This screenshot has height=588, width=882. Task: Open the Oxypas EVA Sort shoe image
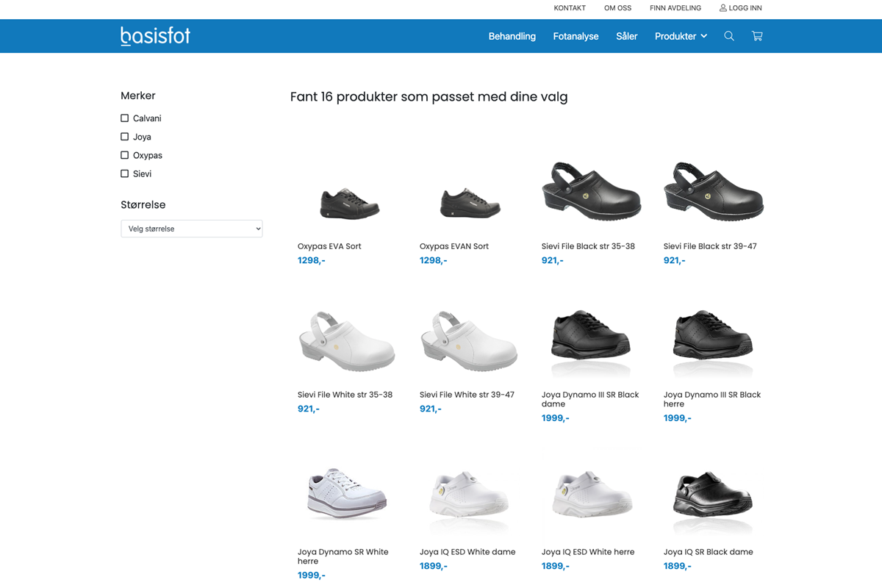point(349,202)
